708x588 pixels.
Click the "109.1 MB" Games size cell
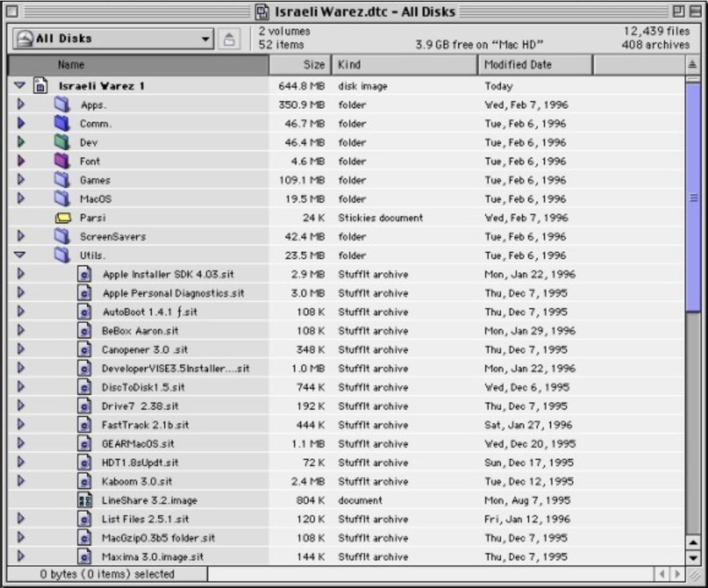[x=301, y=180]
